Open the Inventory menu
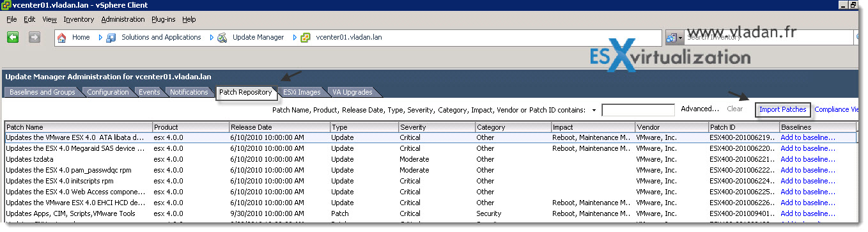 click(79, 19)
